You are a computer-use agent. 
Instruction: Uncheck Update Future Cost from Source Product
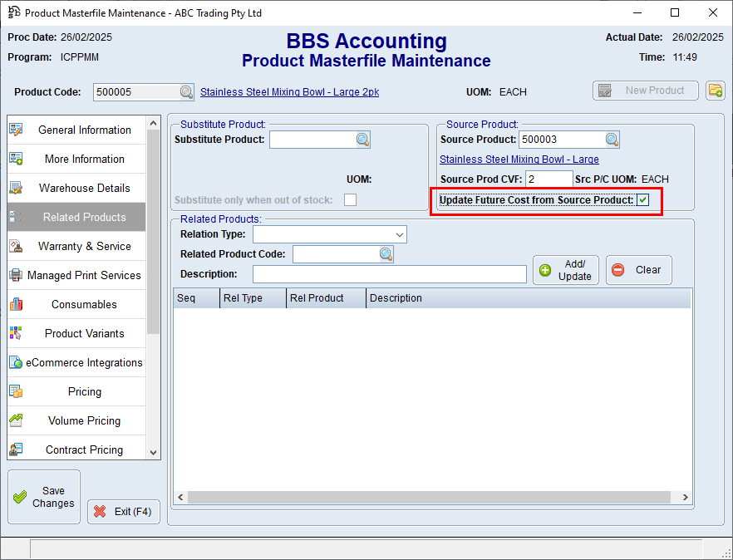click(x=642, y=200)
